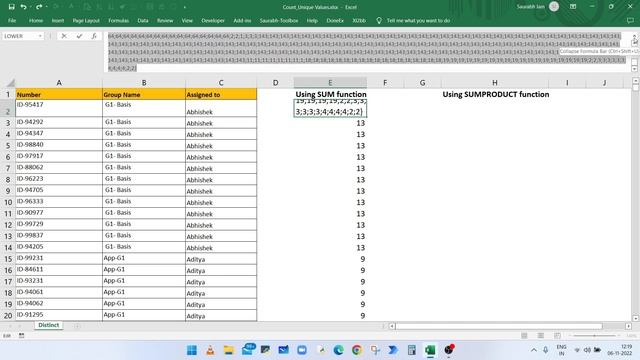Select row 3 header

[8, 123]
